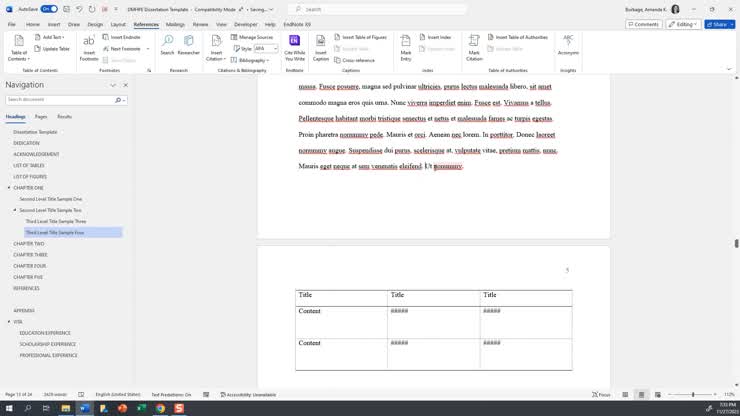Open Cross-reference dialog
740x416 pixels.
[x=354, y=60]
